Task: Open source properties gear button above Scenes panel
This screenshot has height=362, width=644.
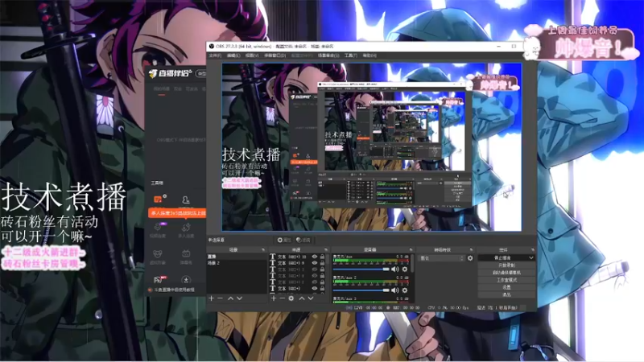Action: (284, 240)
